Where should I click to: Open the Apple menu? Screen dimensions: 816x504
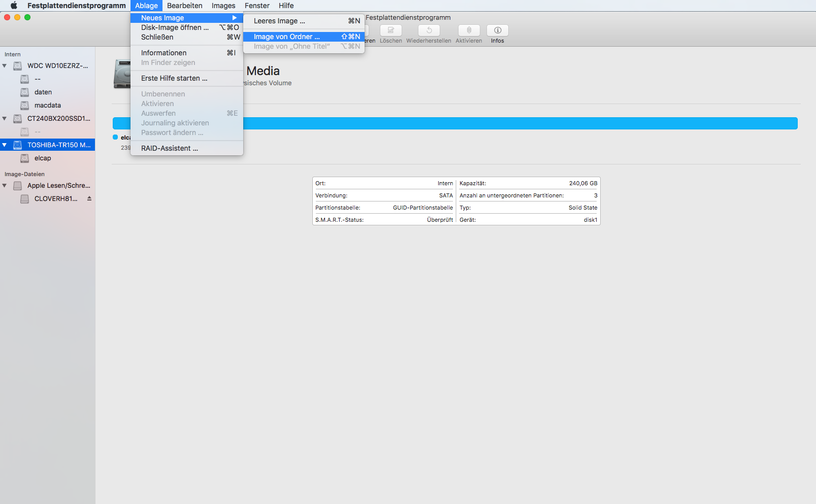(x=14, y=6)
